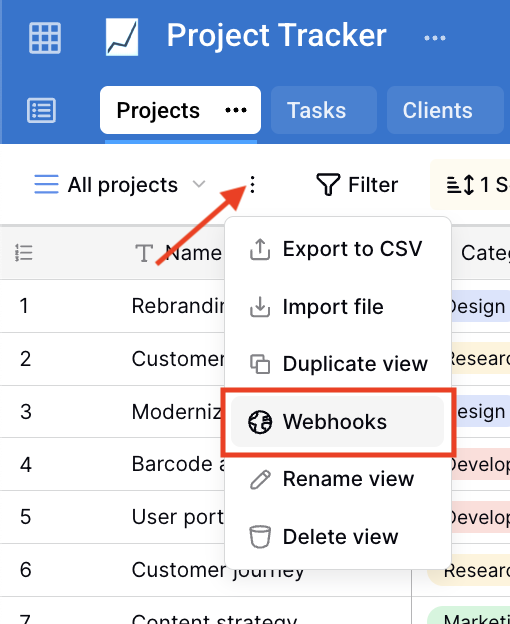Open the apps grid icon
The image size is (510, 624).
click(x=45, y=38)
